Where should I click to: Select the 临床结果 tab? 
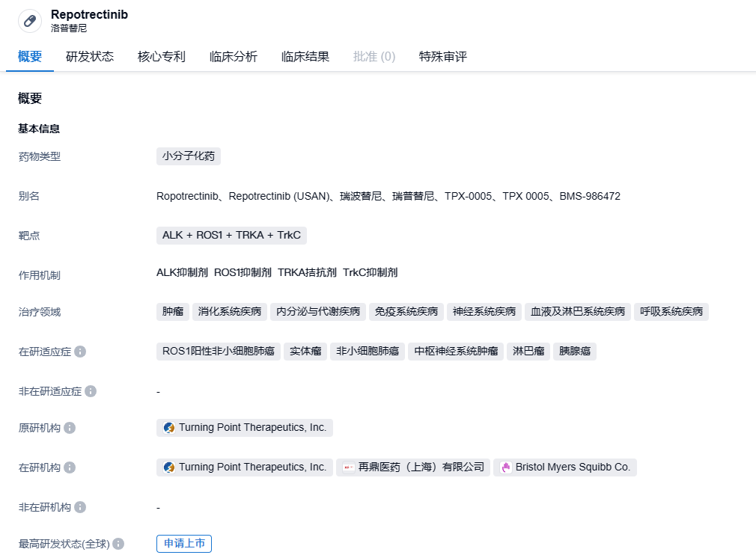(305, 57)
